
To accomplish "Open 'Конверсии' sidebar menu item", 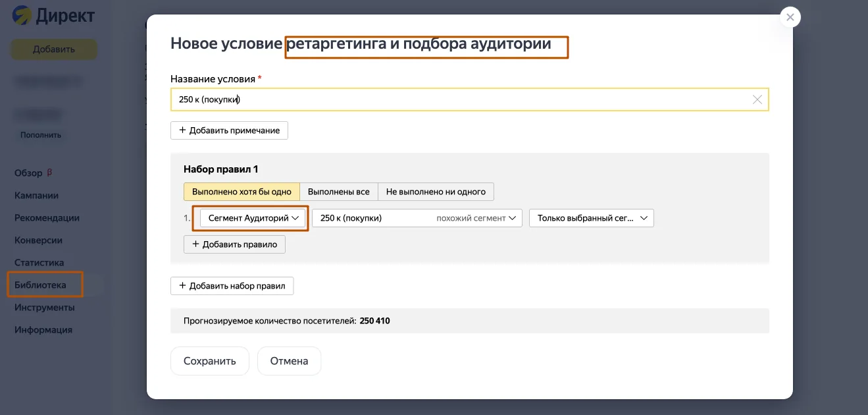I will coord(38,240).
